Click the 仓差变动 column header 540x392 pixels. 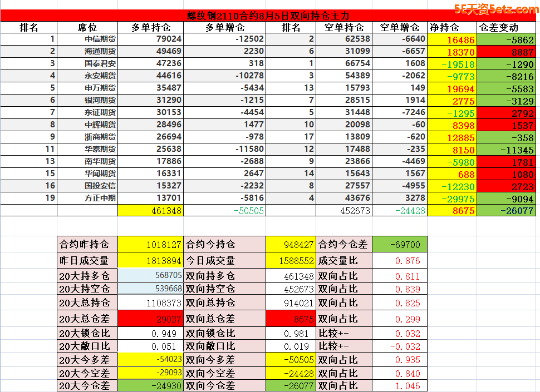(498, 27)
